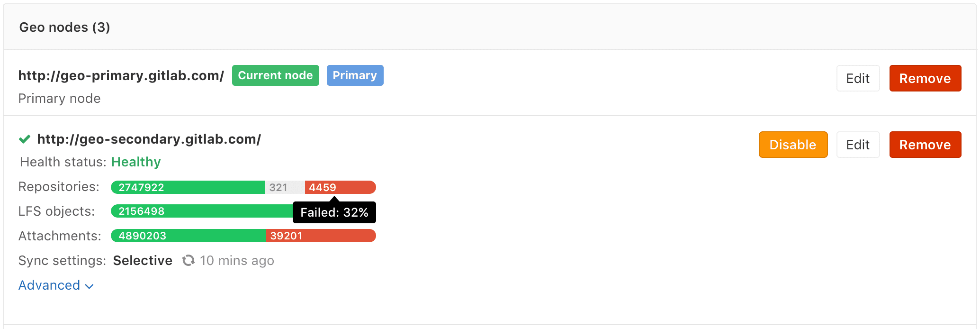Screen dimensions: 980x329
Task: Click the Attachments progress bar
Action: click(x=242, y=236)
